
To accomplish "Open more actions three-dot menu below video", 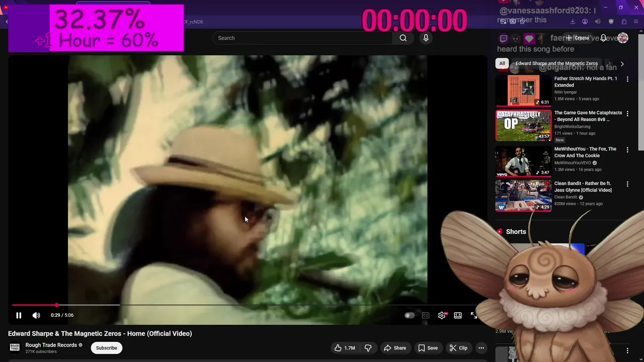I will (481, 348).
